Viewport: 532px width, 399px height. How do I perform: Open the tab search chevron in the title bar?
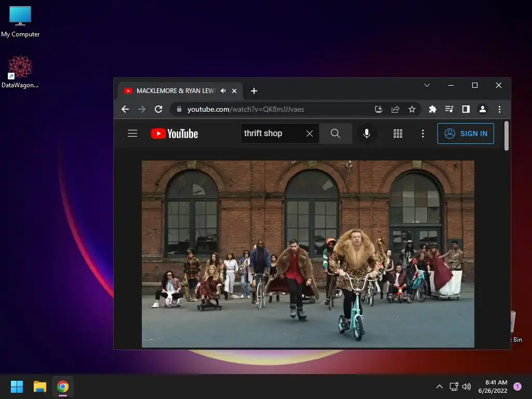point(427,85)
